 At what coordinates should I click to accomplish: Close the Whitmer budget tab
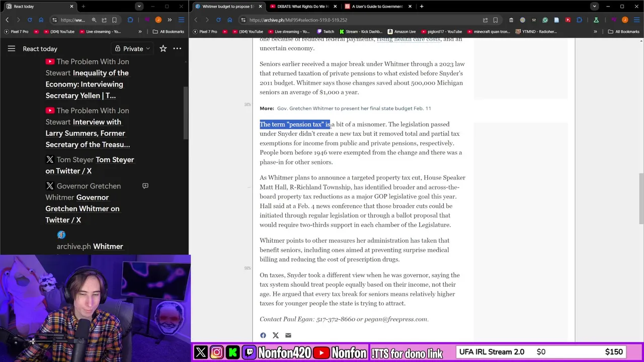(260, 7)
